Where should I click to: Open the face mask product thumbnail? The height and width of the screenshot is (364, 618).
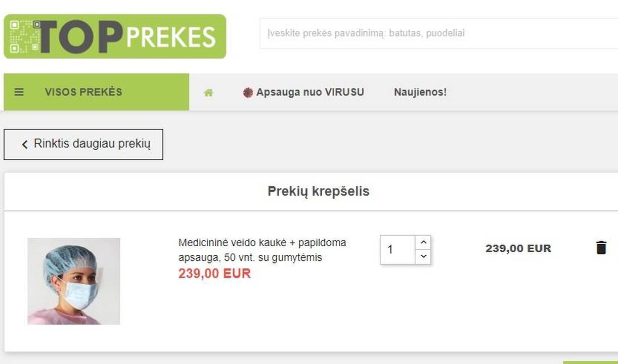click(x=74, y=281)
